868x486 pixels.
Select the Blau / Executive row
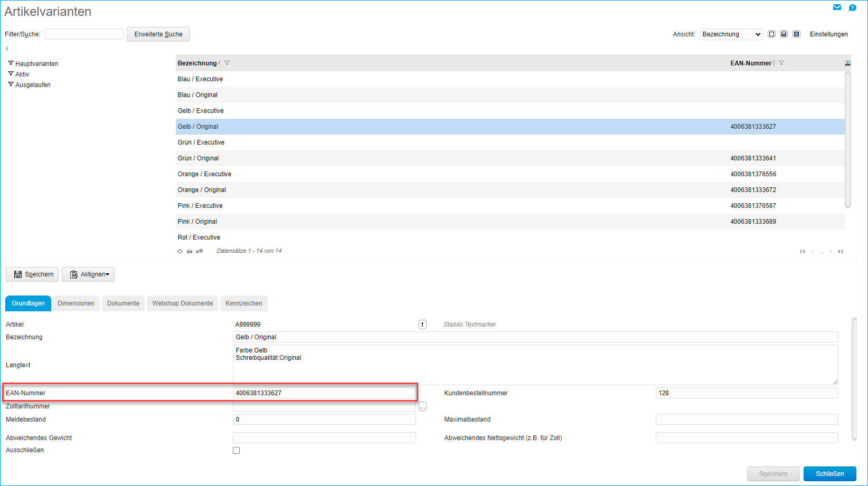[x=510, y=79]
